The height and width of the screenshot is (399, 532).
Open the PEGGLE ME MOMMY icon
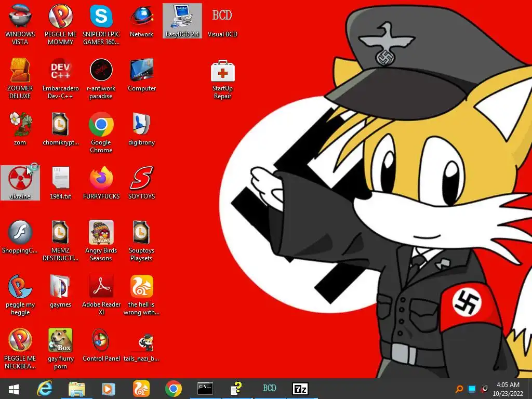click(x=60, y=25)
